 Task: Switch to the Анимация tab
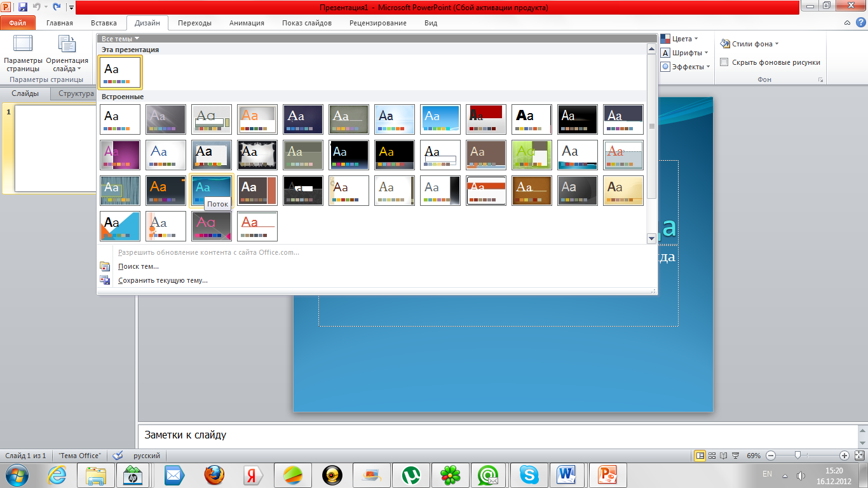[x=247, y=23]
